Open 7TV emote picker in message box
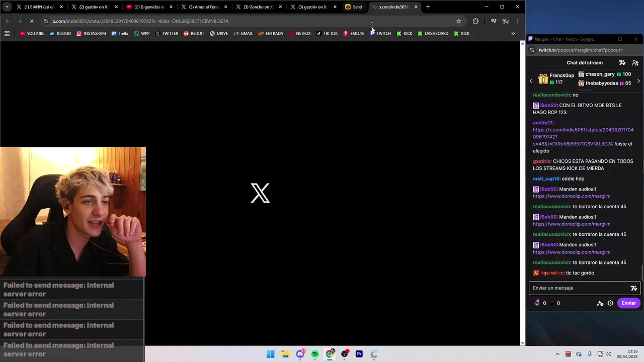 633,288
